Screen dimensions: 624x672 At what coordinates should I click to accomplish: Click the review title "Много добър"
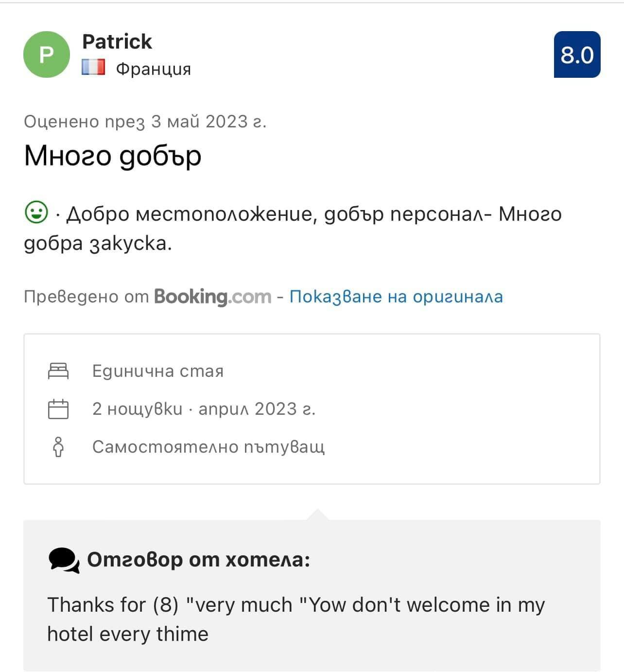click(113, 156)
